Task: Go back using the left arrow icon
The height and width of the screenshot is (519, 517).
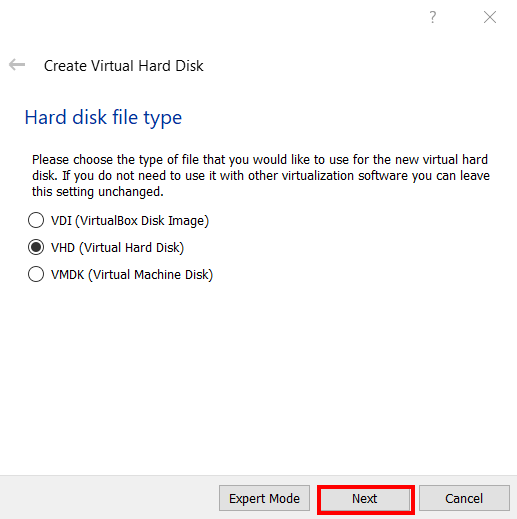Action: click(x=17, y=65)
